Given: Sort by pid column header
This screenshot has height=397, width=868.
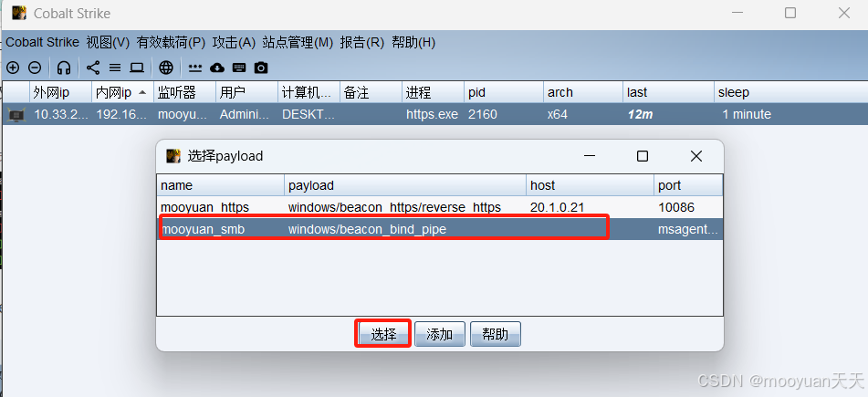Looking at the screenshot, I should tap(504, 92).
